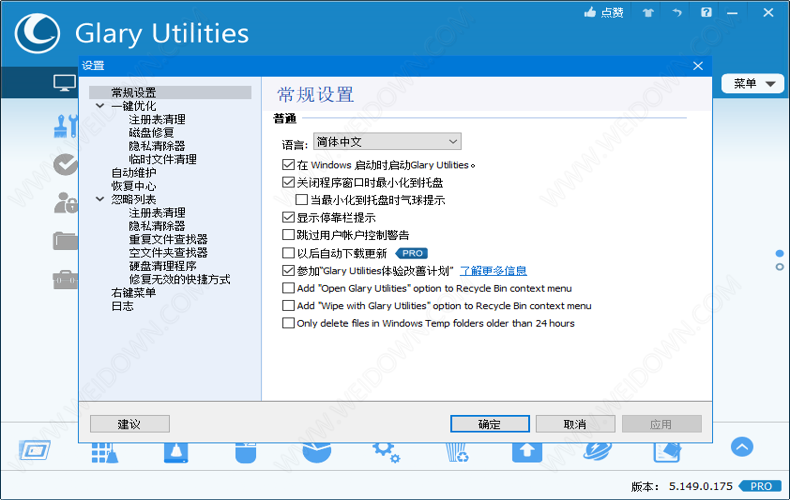Screen dimensions: 790x500
Task: Select 磁盘修复 under 一键优化
Action: [x=151, y=133]
